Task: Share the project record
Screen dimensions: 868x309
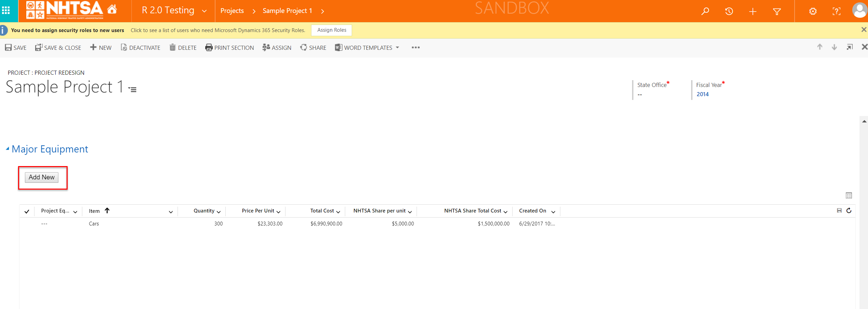Action: tap(313, 48)
